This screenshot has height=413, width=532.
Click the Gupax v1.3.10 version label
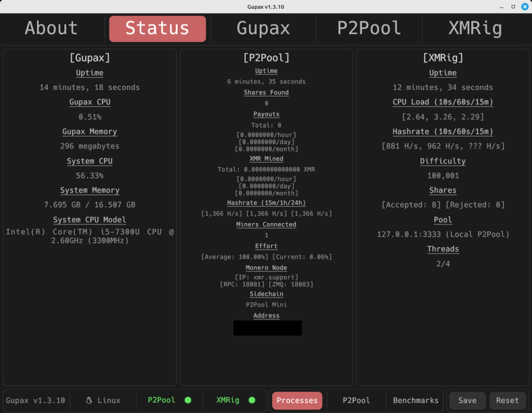click(35, 401)
